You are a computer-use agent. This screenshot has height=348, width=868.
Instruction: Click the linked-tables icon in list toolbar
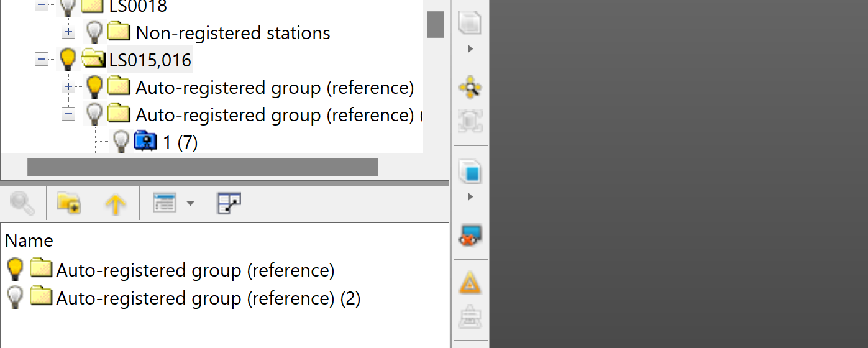click(229, 203)
